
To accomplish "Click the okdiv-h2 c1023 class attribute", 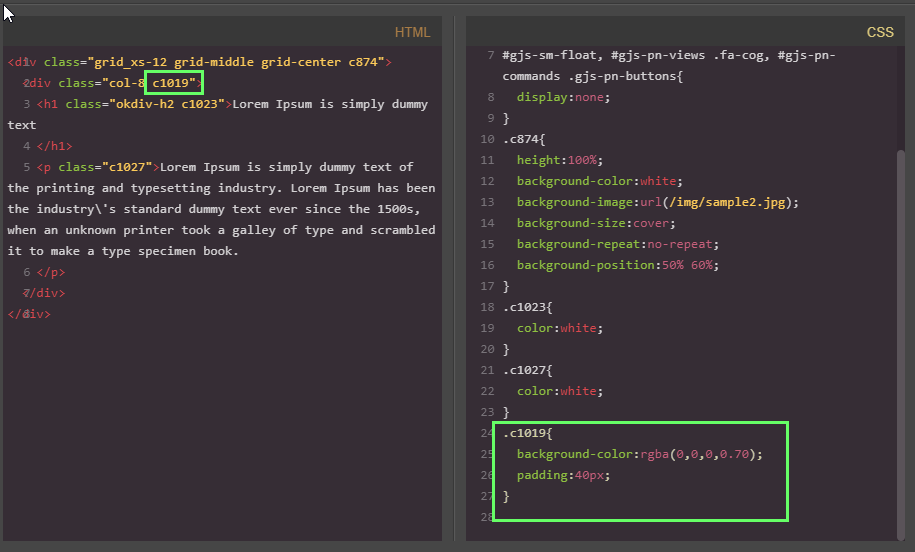I will [145, 104].
